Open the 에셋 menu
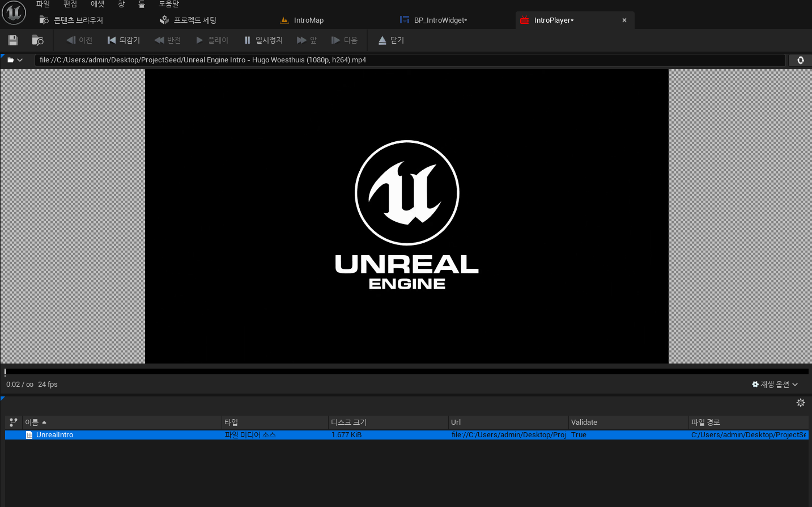812x507 pixels. tap(97, 5)
